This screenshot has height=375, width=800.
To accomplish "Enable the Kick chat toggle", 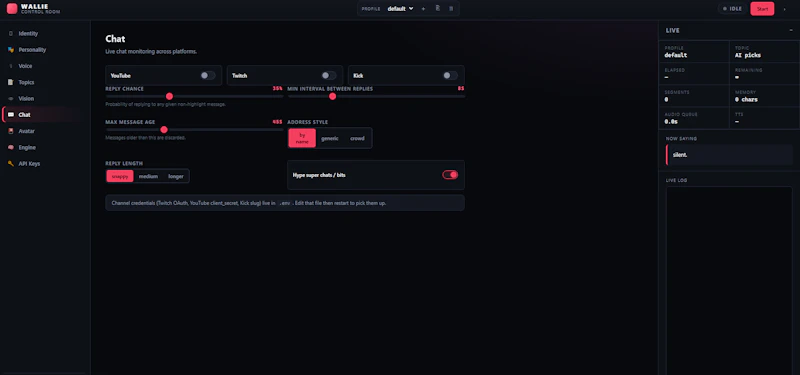I will [x=450, y=76].
